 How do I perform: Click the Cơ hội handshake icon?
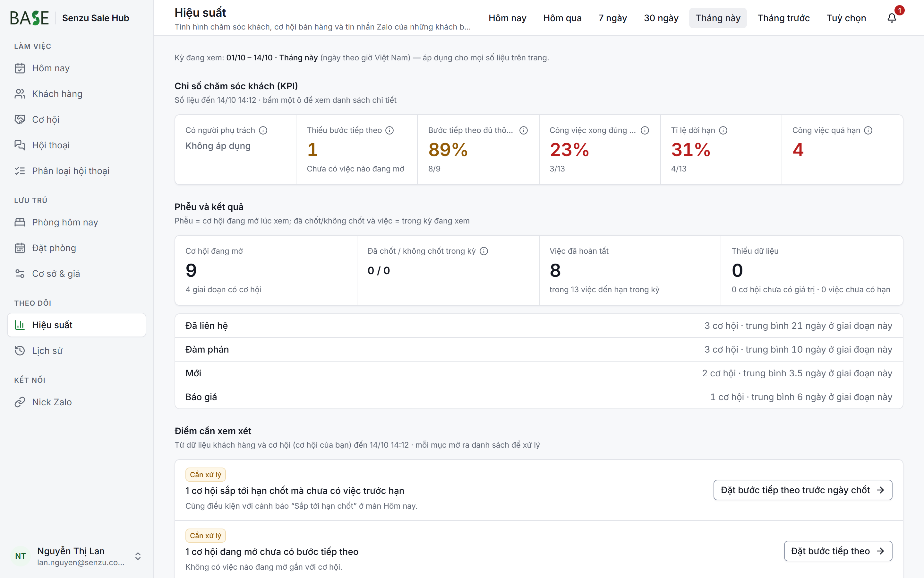point(20,119)
